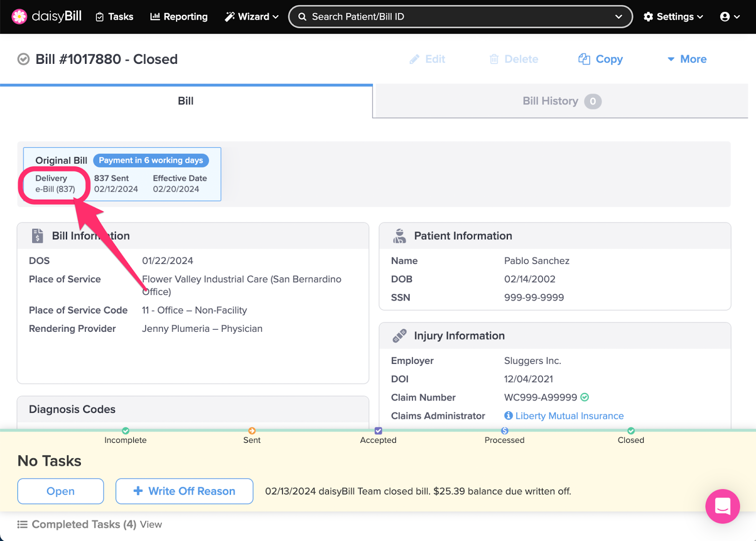
Task: Expand the More actions menu
Action: (x=687, y=59)
